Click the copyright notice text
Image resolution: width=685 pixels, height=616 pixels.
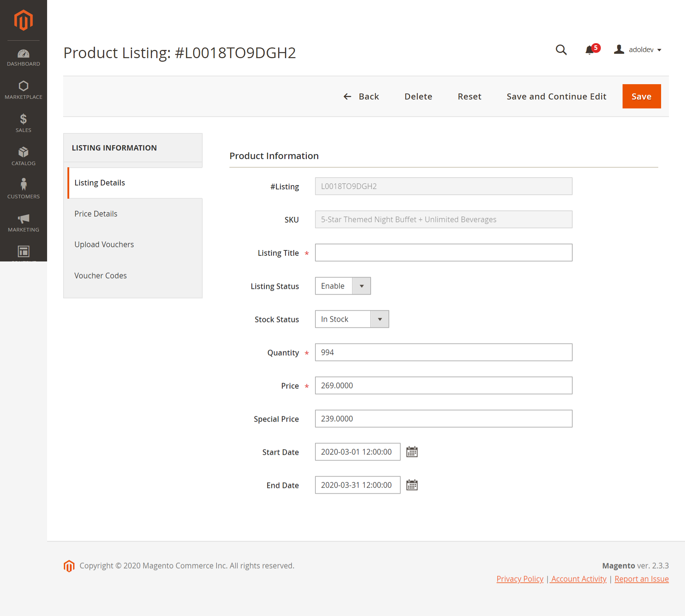(187, 566)
